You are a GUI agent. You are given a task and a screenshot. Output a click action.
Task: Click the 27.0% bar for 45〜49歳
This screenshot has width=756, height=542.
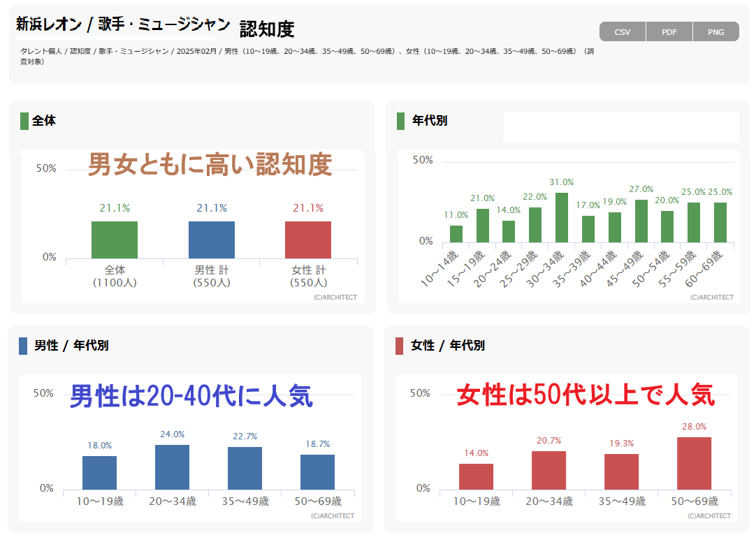tap(641, 221)
